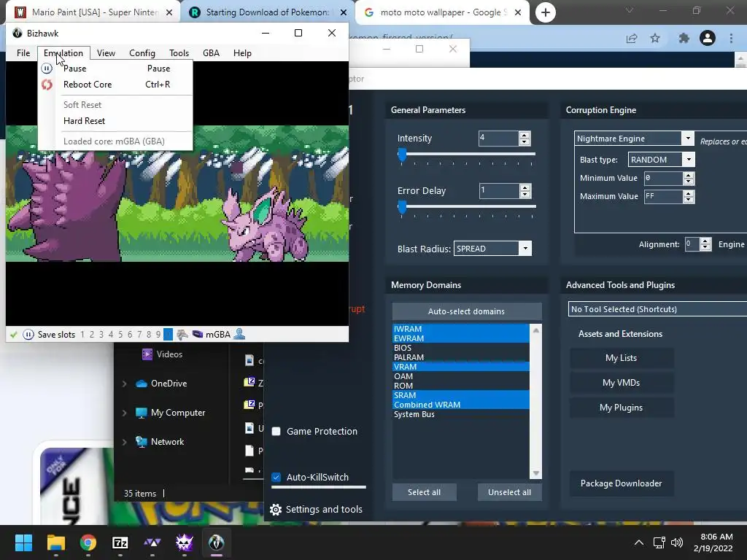Click the blue user icon in Bizhawk status bar
The width and height of the screenshot is (747, 560).
click(x=239, y=334)
